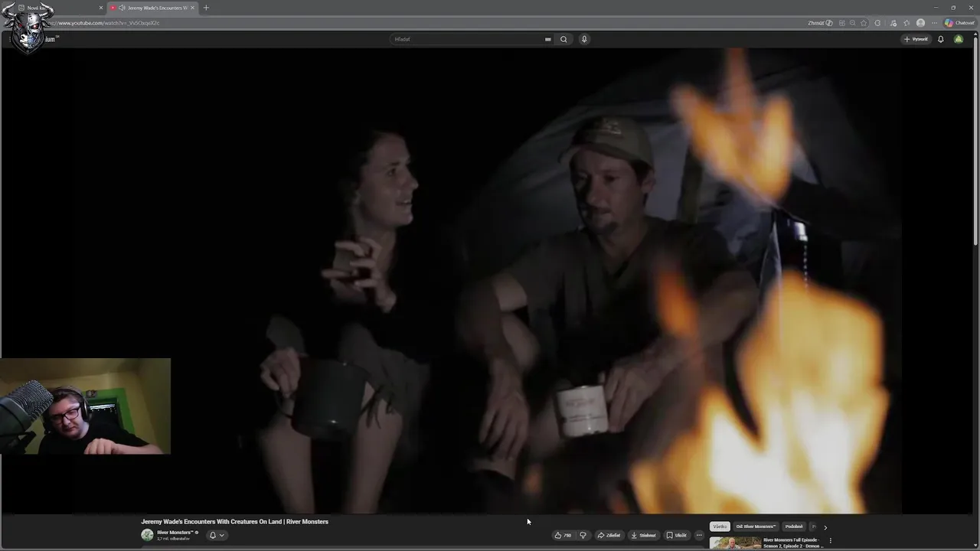Click the browser extensions/refresh circular icon
Viewport: 980px width, 551px height.
point(877,23)
